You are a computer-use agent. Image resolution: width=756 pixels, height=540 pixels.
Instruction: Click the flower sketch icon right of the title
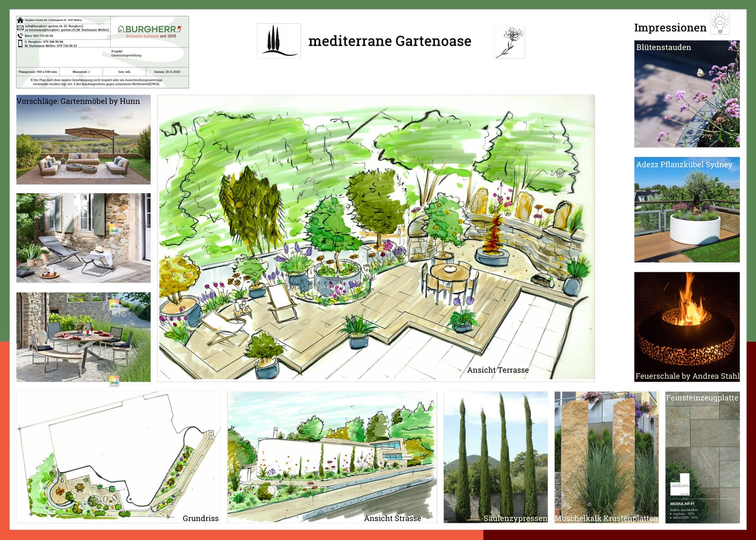click(510, 41)
